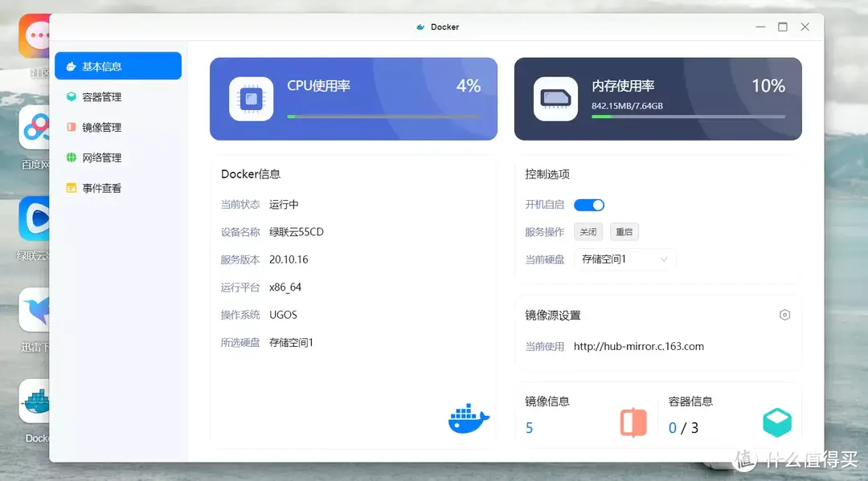Open the 网络管理 sidebar tab
868x481 pixels.
click(x=118, y=157)
